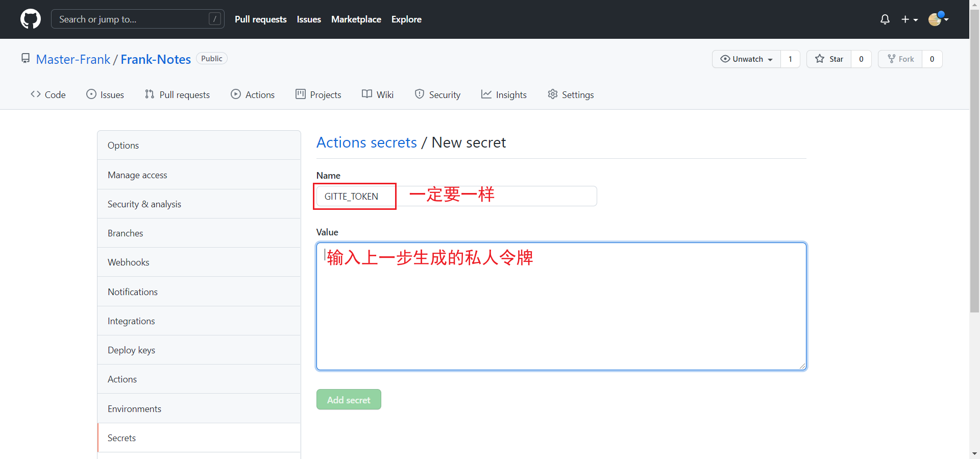Open the Master-Frank owner link
The image size is (980, 459).
pyautogui.click(x=73, y=59)
